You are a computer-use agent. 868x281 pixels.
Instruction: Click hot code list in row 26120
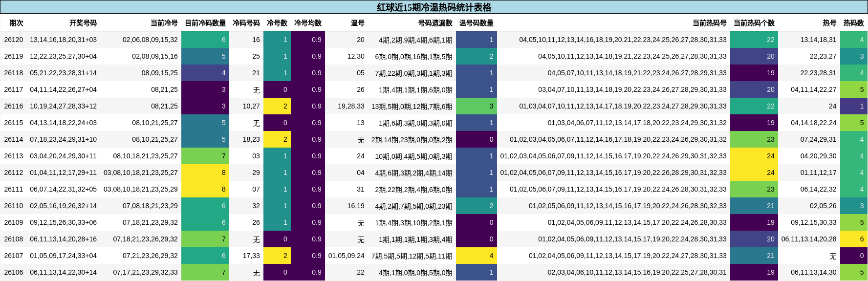coord(623,40)
